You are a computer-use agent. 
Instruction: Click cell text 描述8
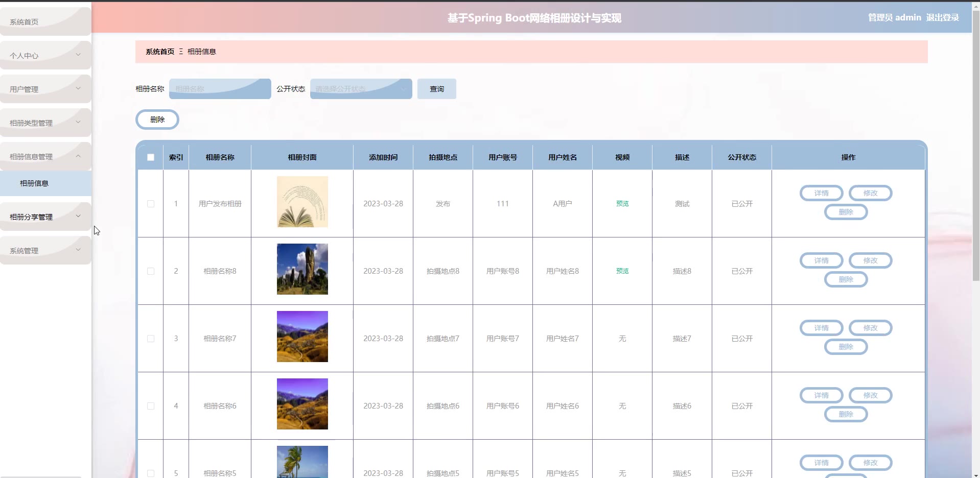click(682, 271)
